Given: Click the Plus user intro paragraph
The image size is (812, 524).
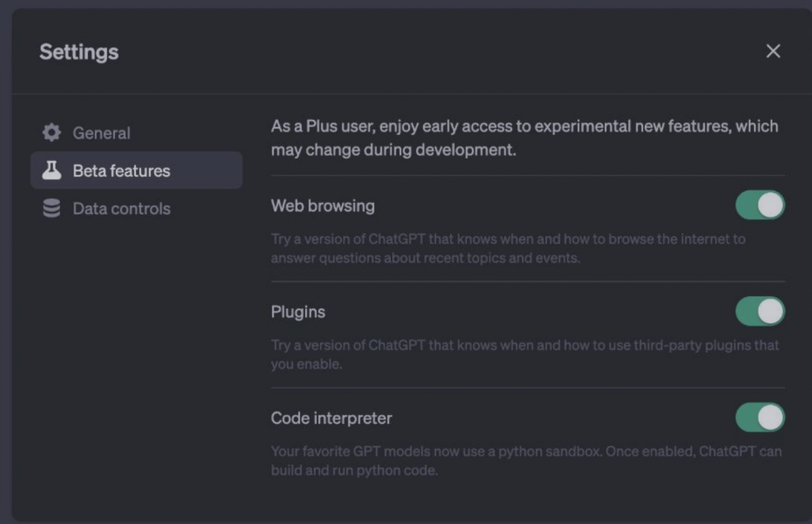Looking at the screenshot, I should pyautogui.click(x=524, y=137).
